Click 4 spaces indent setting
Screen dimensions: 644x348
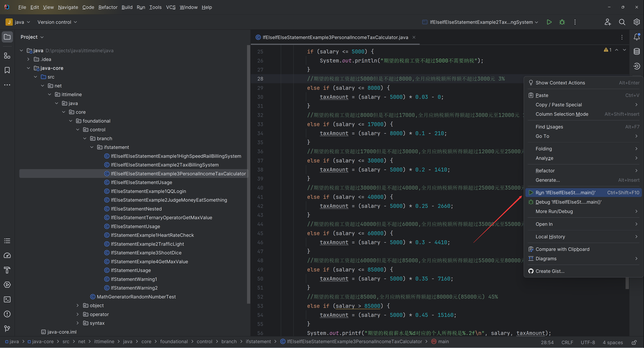coord(613,342)
